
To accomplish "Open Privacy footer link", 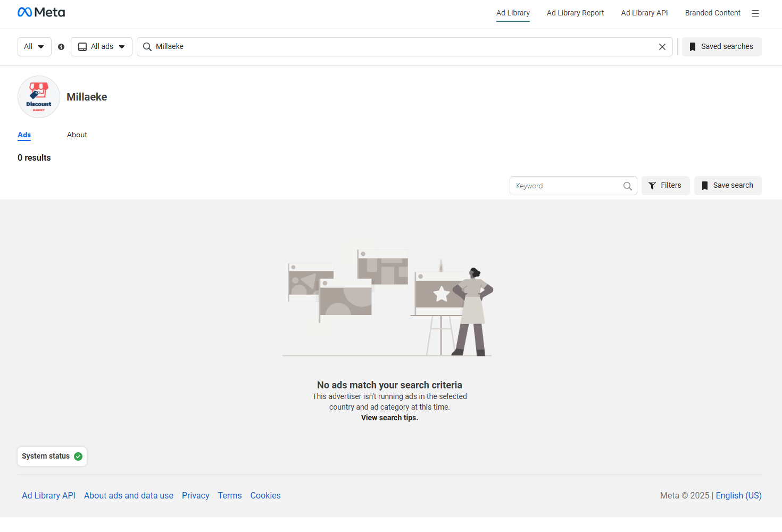I will coord(195,496).
